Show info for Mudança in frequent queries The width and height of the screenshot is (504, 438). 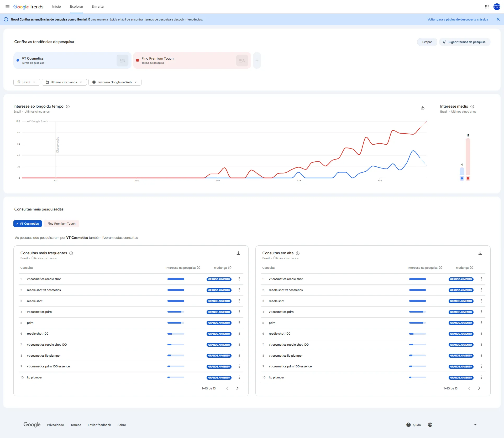(x=230, y=268)
